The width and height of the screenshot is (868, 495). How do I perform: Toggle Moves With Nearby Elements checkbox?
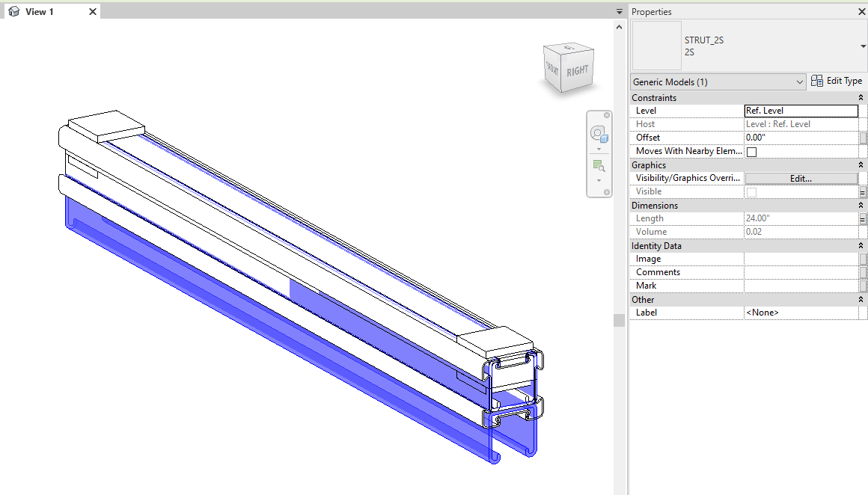click(x=751, y=152)
